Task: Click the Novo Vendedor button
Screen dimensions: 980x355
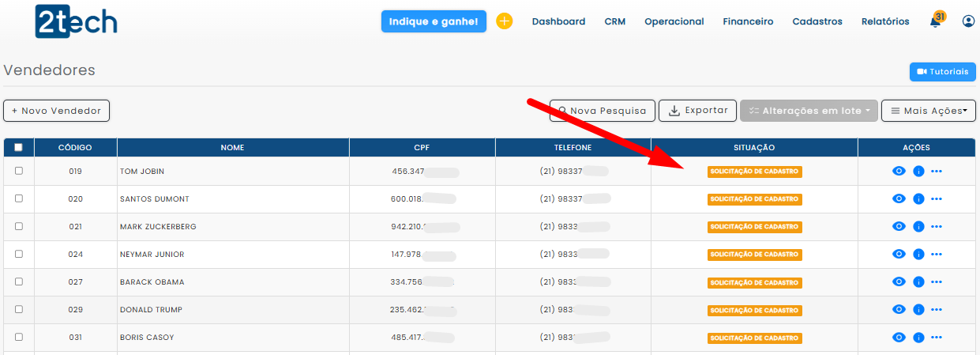Action: pyautogui.click(x=56, y=111)
